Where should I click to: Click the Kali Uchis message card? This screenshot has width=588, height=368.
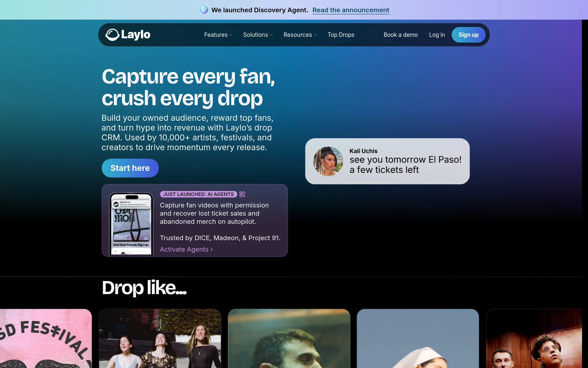[387, 161]
